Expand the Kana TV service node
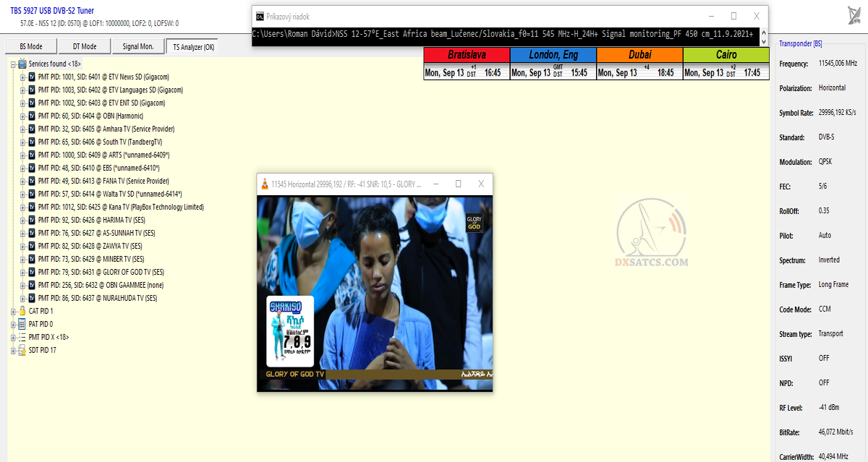The width and height of the screenshot is (868, 462). click(x=22, y=207)
